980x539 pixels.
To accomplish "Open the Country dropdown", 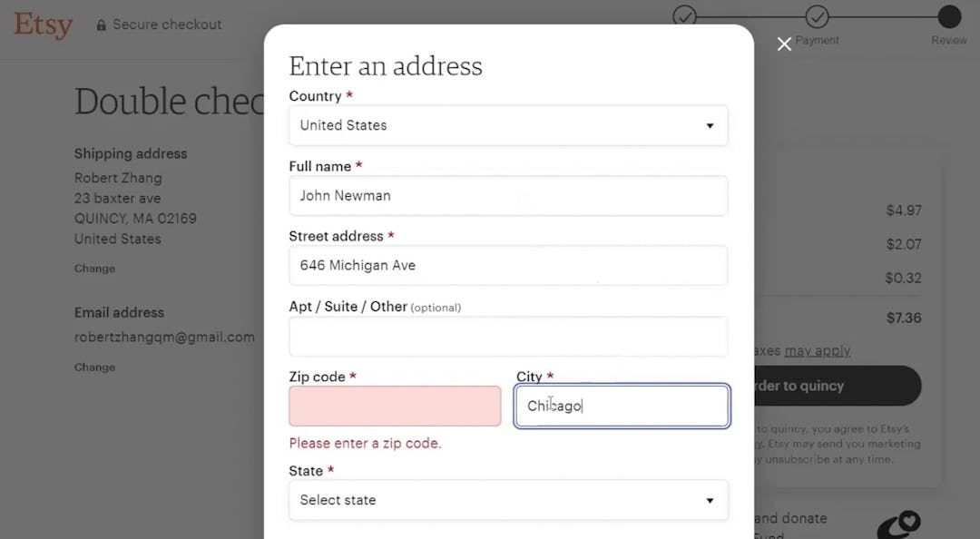I will click(x=508, y=126).
